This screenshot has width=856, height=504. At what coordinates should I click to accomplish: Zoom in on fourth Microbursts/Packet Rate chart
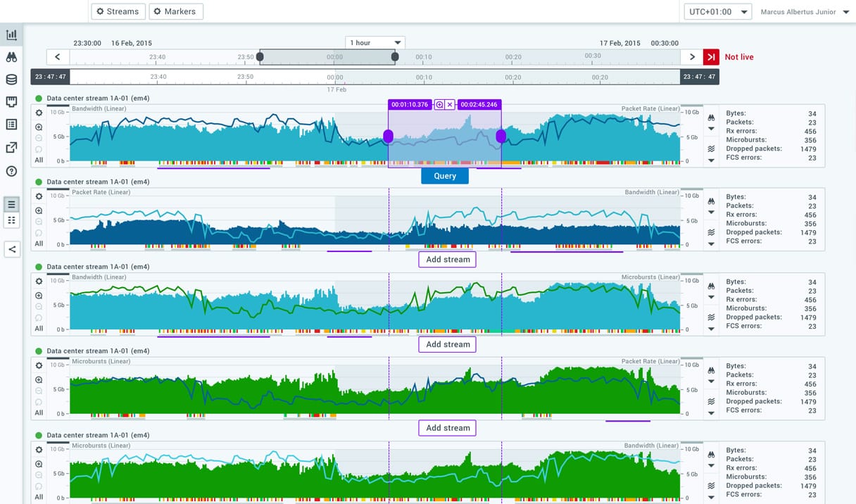pos(39,380)
